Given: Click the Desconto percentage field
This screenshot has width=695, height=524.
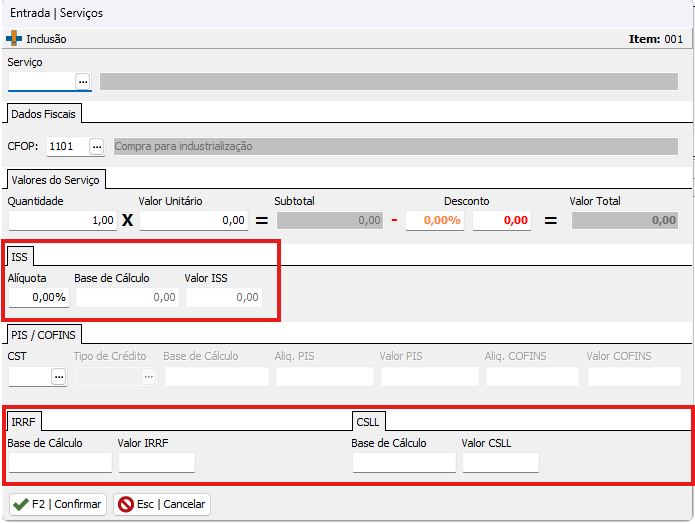Looking at the screenshot, I should [x=435, y=220].
